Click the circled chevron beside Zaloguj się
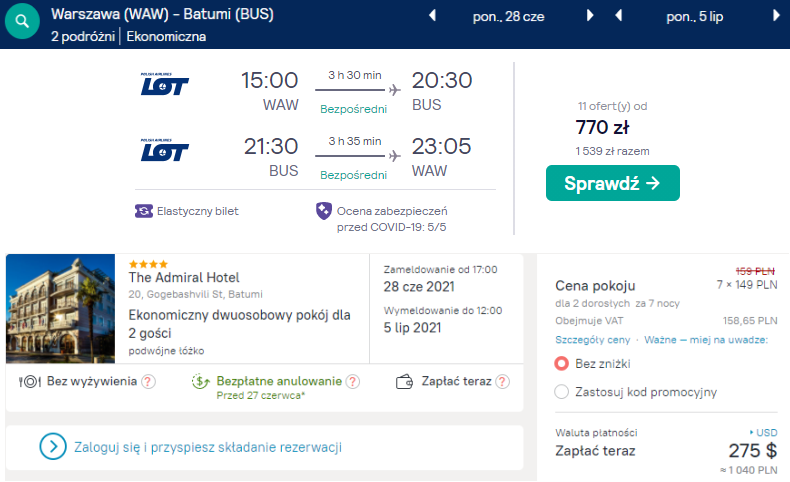 point(53,446)
